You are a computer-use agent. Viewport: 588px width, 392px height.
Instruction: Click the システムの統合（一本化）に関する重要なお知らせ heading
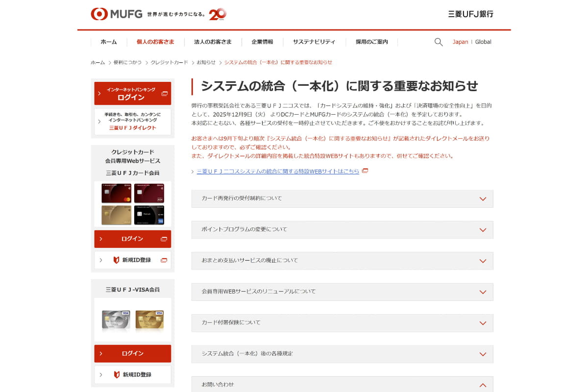point(339,86)
